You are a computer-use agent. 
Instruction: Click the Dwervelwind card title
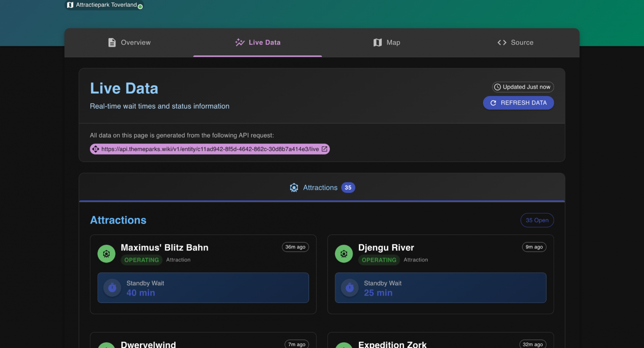pyautogui.click(x=148, y=344)
